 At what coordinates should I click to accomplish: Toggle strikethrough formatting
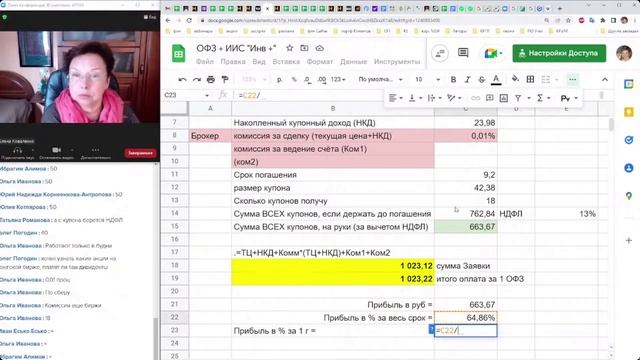(x=482, y=79)
